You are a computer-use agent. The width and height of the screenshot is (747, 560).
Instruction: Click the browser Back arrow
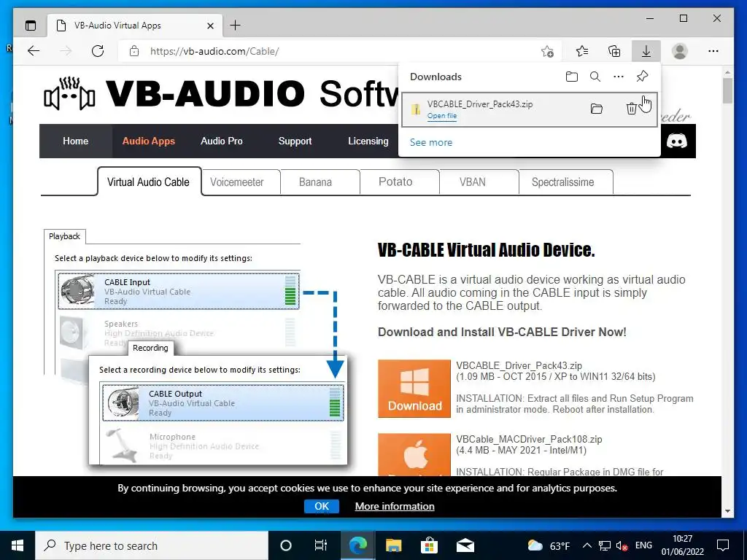click(34, 51)
